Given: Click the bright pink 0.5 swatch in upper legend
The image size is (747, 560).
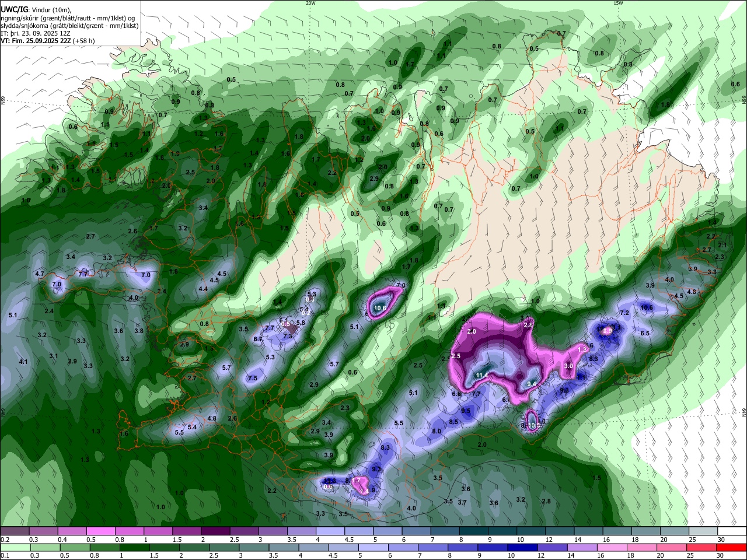Looking at the screenshot, I should (100, 531).
